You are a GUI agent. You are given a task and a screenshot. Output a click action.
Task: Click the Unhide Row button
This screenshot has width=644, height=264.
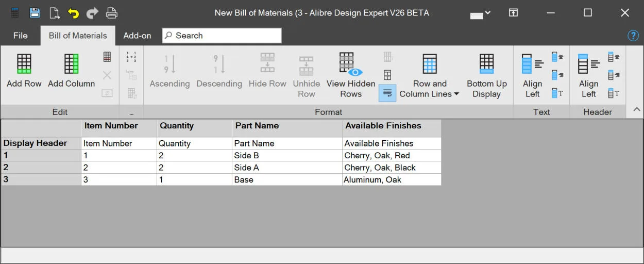306,75
